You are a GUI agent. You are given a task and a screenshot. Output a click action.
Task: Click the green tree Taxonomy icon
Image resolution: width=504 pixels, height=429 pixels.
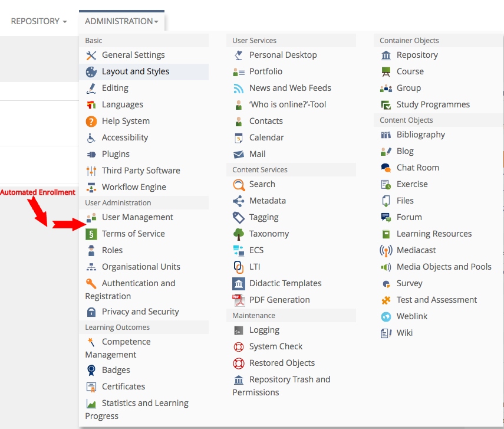tap(239, 234)
